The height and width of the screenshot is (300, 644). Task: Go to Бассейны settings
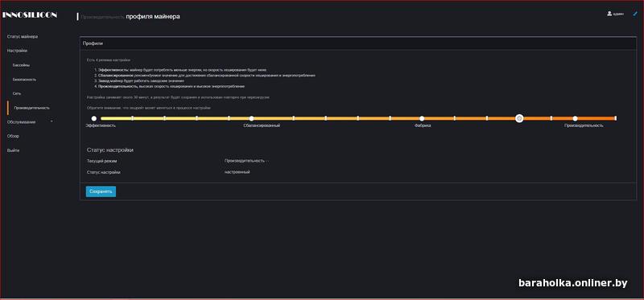[x=22, y=65]
